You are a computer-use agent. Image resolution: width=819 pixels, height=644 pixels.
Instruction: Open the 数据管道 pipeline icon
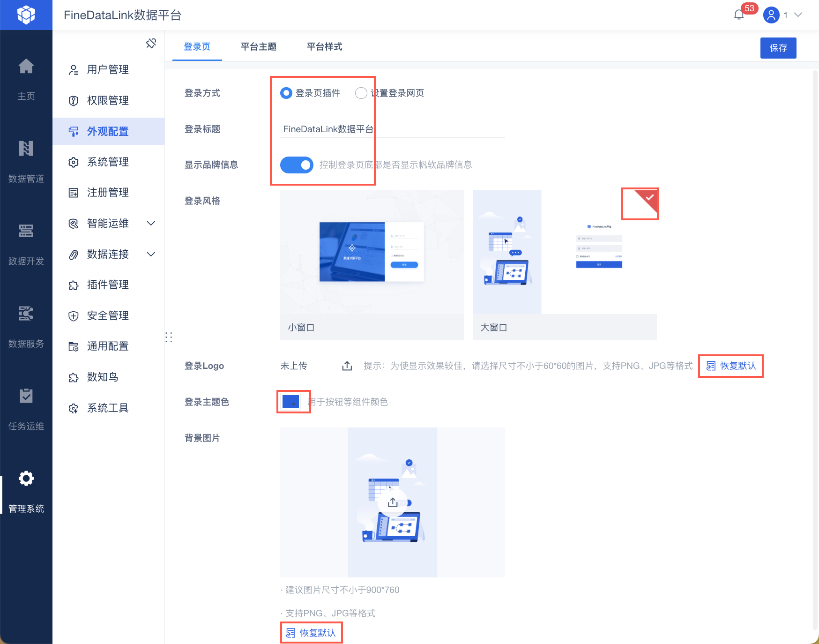pos(26,149)
